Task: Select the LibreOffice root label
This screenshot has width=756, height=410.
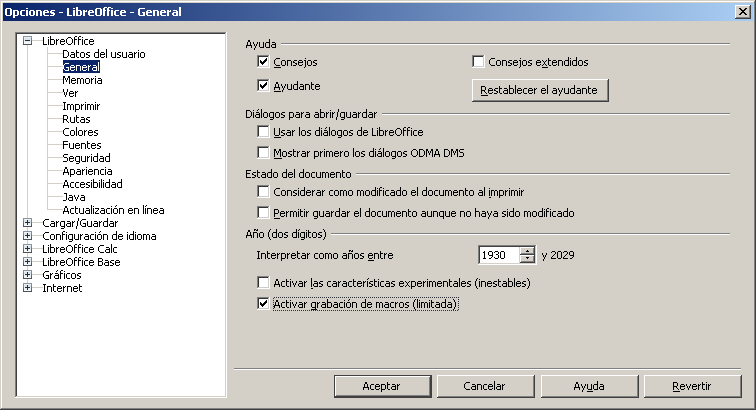Action: pyautogui.click(x=68, y=41)
